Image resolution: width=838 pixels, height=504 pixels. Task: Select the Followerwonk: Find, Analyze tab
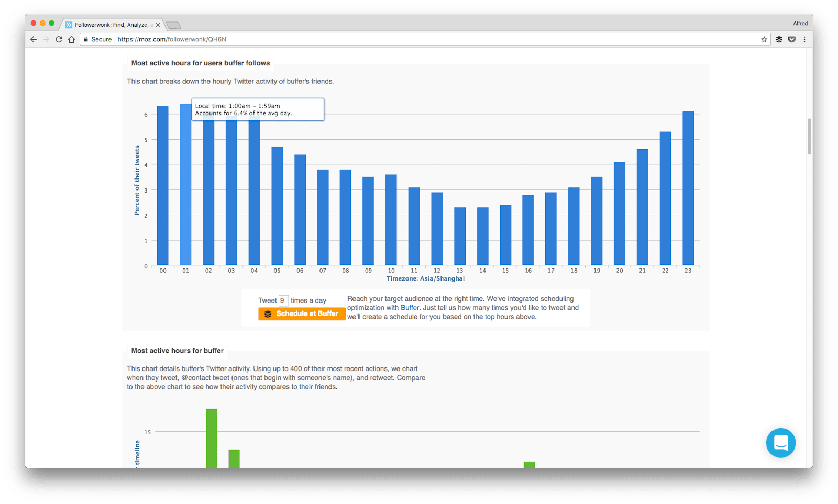point(112,25)
